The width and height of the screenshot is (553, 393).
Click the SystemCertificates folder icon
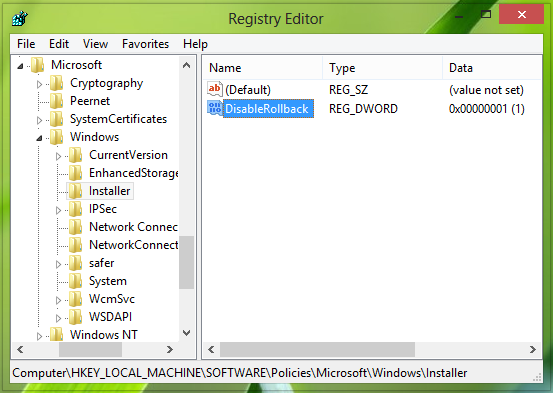point(57,119)
